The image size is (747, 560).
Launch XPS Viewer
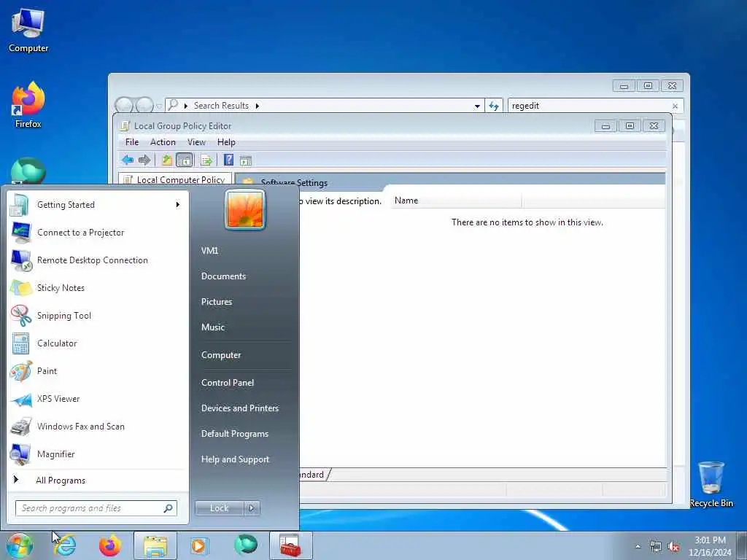(x=98, y=399)
